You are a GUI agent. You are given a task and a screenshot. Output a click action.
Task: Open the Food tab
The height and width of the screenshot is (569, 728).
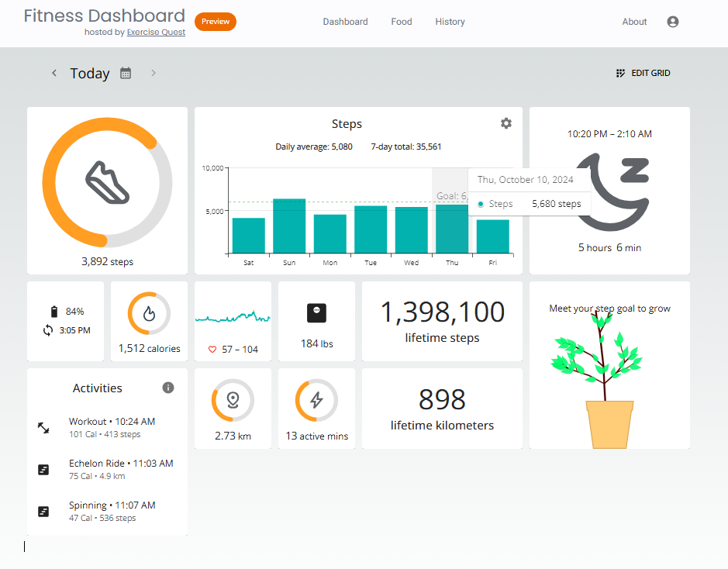pyautogui.click(x=402, y=22)
